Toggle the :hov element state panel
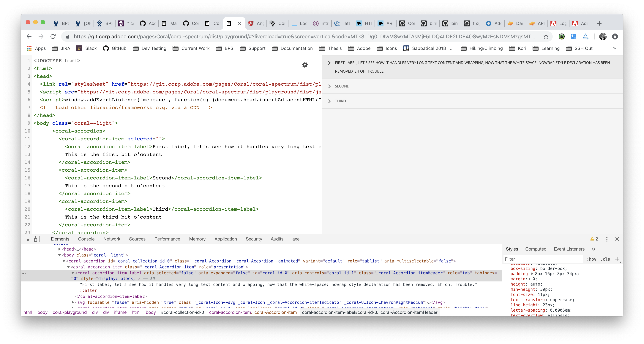This screenshot has height=344, width=644. pyautogui.click(x=591, y=259)
